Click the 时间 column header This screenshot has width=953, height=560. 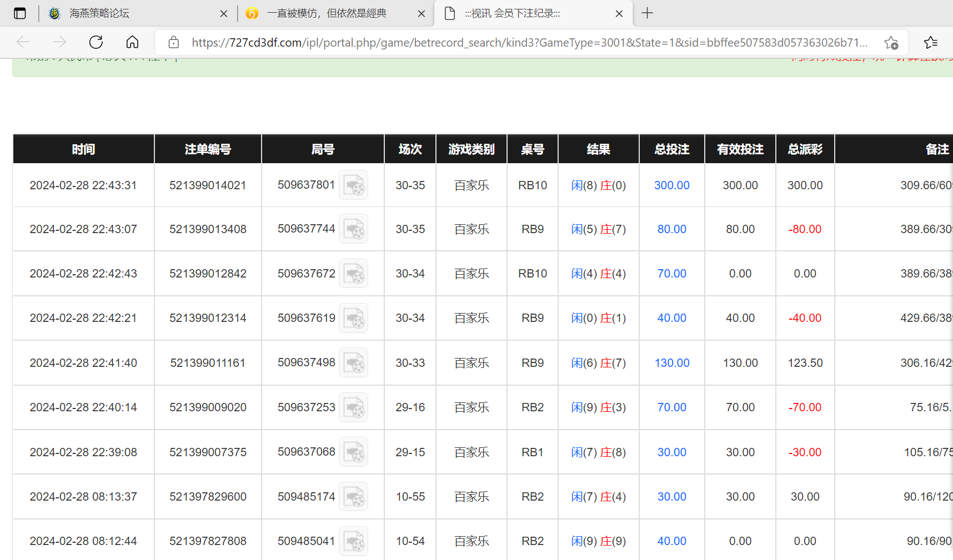click(x=83, y=149)
